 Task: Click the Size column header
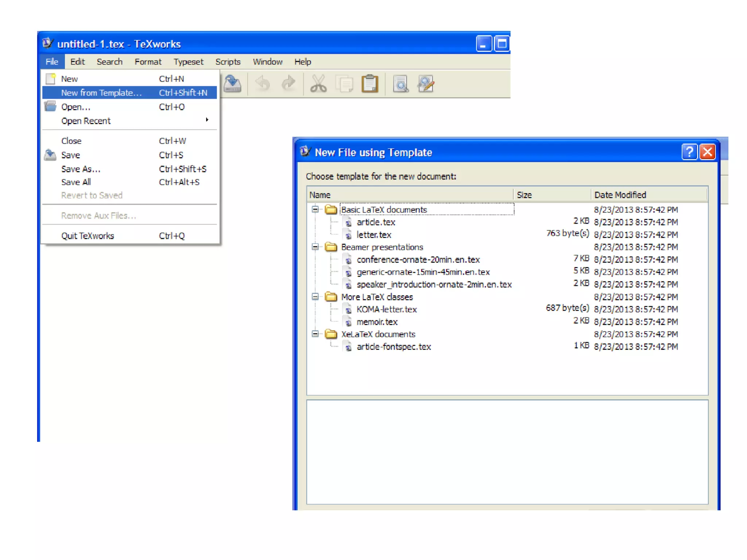[524, 195]
